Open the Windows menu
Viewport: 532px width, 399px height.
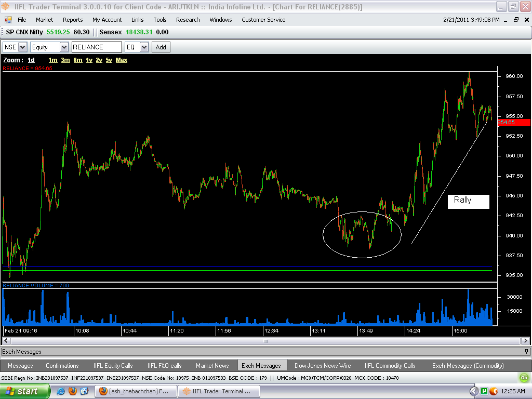point(220,20)
